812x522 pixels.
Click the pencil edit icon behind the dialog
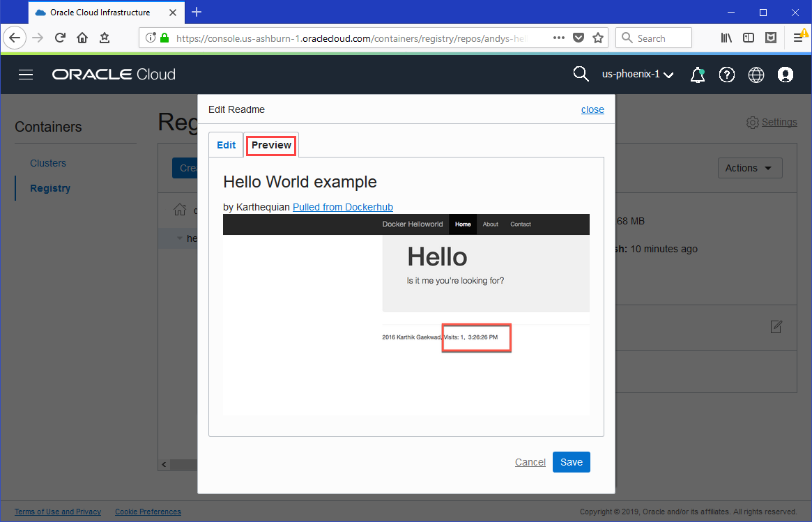pos(776,327)
